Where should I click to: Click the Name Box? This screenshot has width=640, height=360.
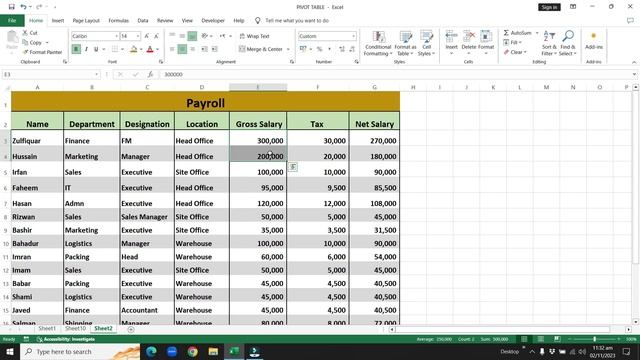(x=47, y=74)
